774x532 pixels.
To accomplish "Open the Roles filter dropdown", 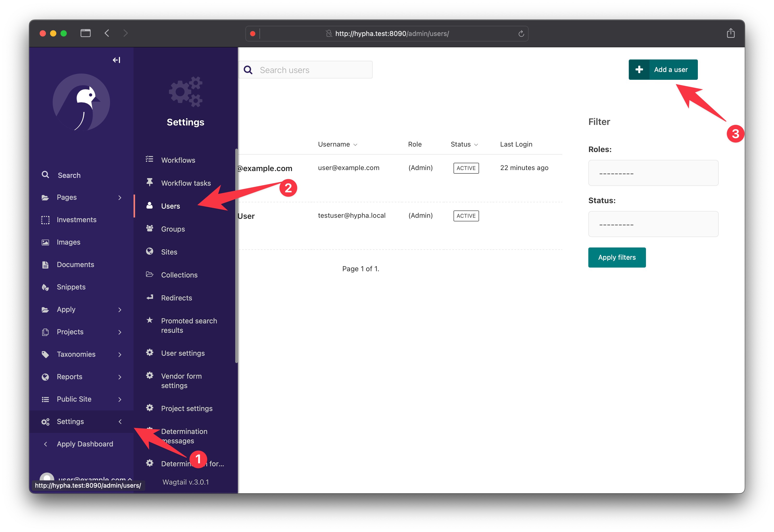I will click(x=653, y=173).
